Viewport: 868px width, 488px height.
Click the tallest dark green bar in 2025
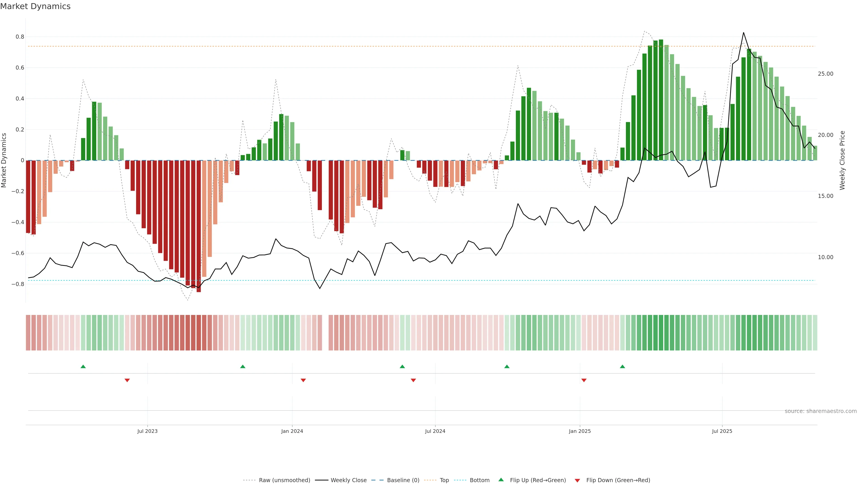coord(661,101)
